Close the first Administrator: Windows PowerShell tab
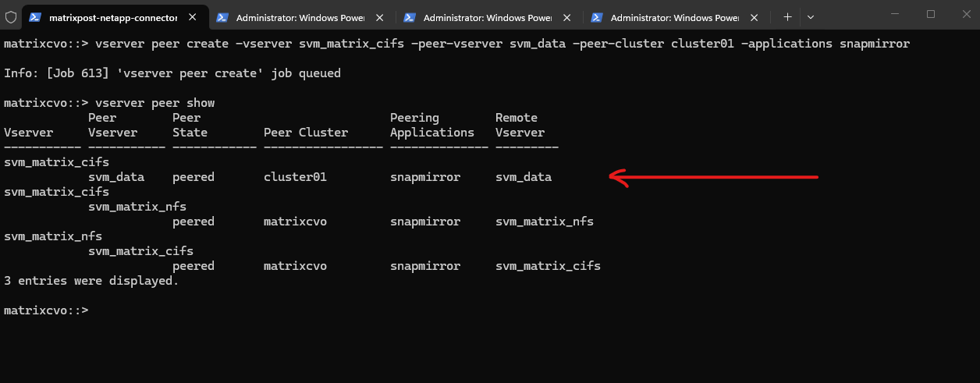The image size is (980, 383). [x=380, y=16]
